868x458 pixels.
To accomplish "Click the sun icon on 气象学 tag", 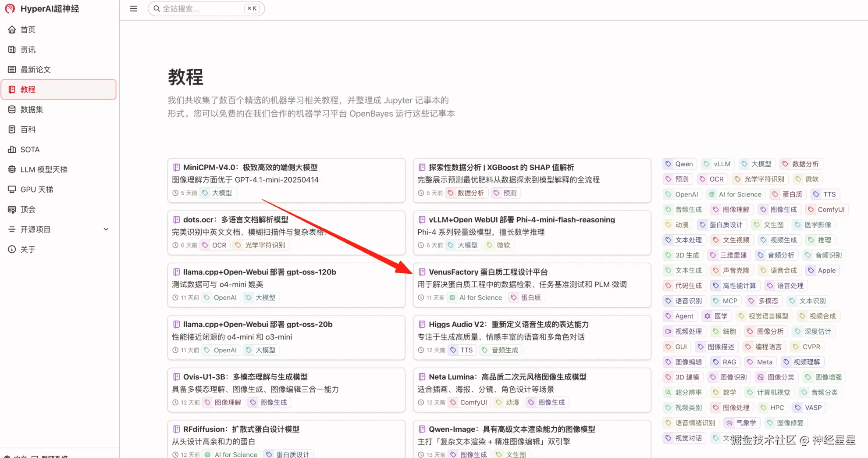I will pyautogui.click(x=729, y=423).
